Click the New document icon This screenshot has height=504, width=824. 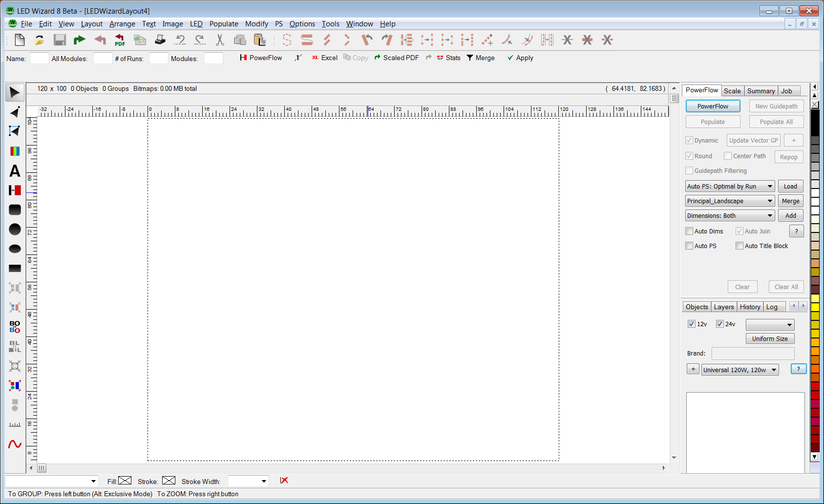20,40
